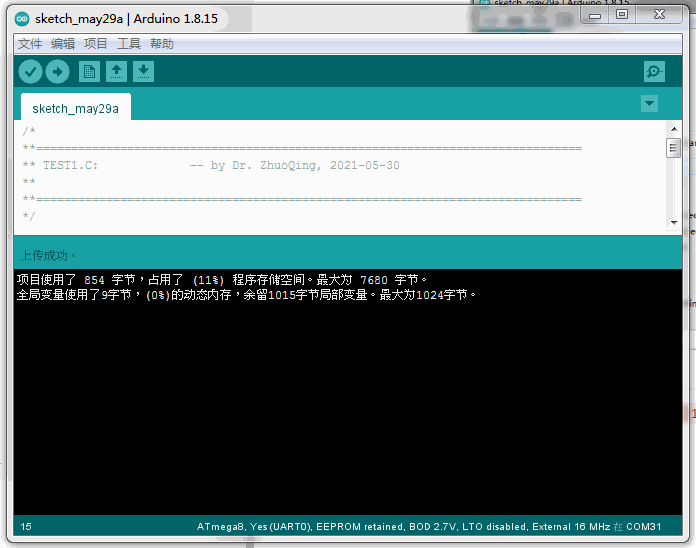The height and width of the screenshot is (548, 696).
Task: Open the 帮助 menu
Action: [x=162, y=43]
